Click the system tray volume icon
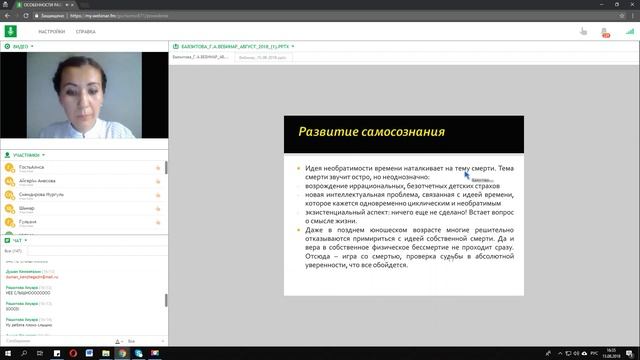The image size is (640, 360). tap(576, 353)
